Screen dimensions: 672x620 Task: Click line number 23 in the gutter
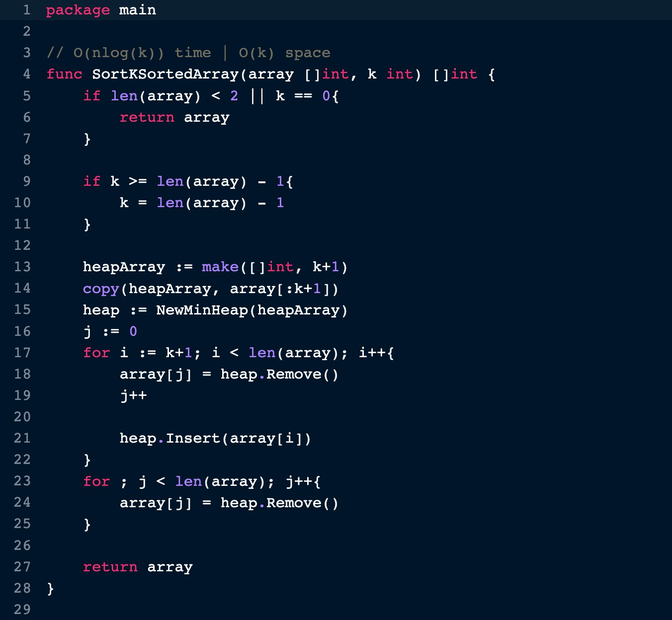[x=22, y=481]
